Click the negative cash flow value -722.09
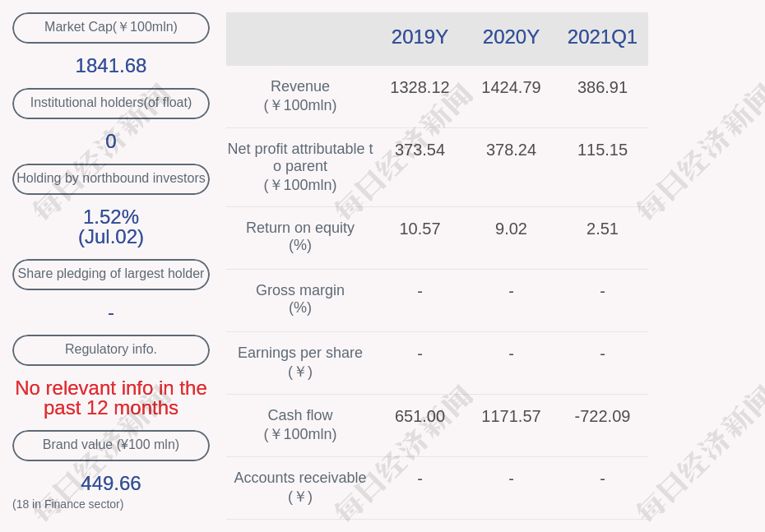Screen dimensions: 765x532 (x=602, y=417)
